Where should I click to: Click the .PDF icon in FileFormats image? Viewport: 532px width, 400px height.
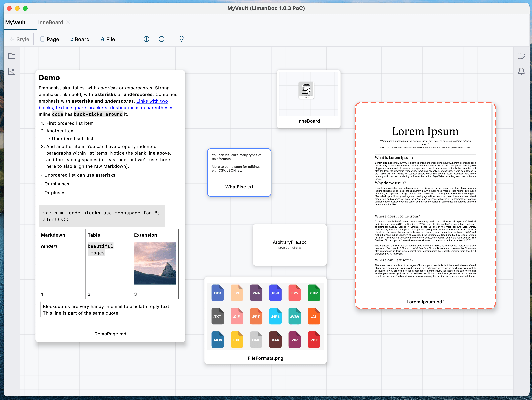pos(314,340)
